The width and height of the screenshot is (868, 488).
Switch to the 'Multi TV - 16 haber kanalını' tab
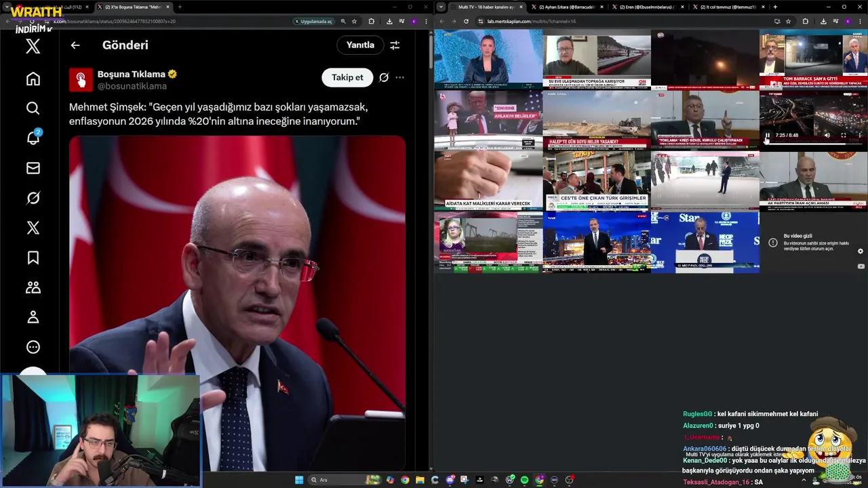(x=488, y=7)
